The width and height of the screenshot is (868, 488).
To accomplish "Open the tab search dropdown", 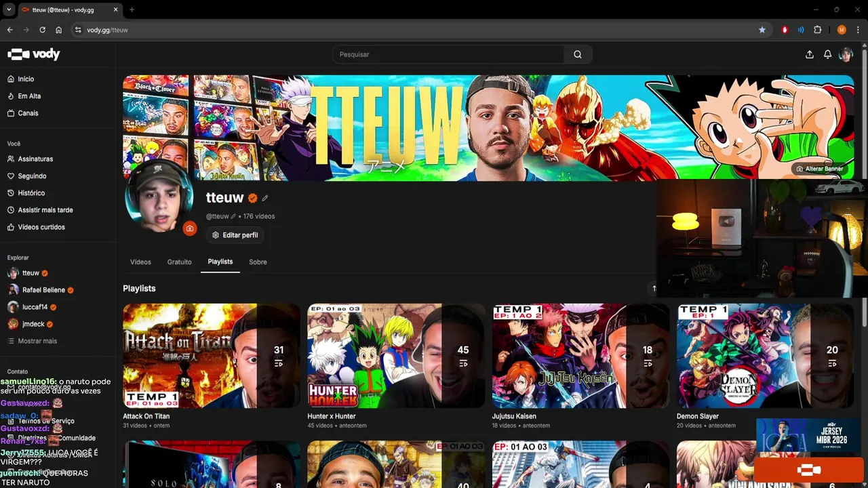I will coord(9,9).
